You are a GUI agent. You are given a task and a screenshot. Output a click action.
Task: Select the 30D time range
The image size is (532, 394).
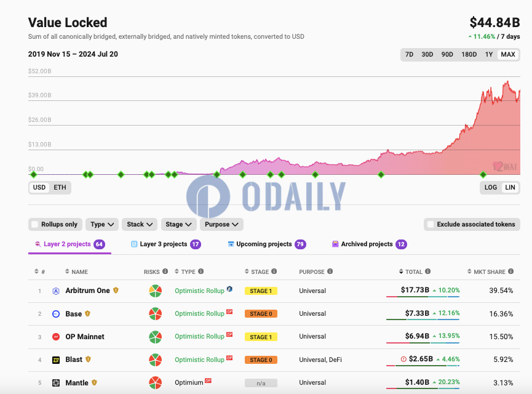[427, 54]
